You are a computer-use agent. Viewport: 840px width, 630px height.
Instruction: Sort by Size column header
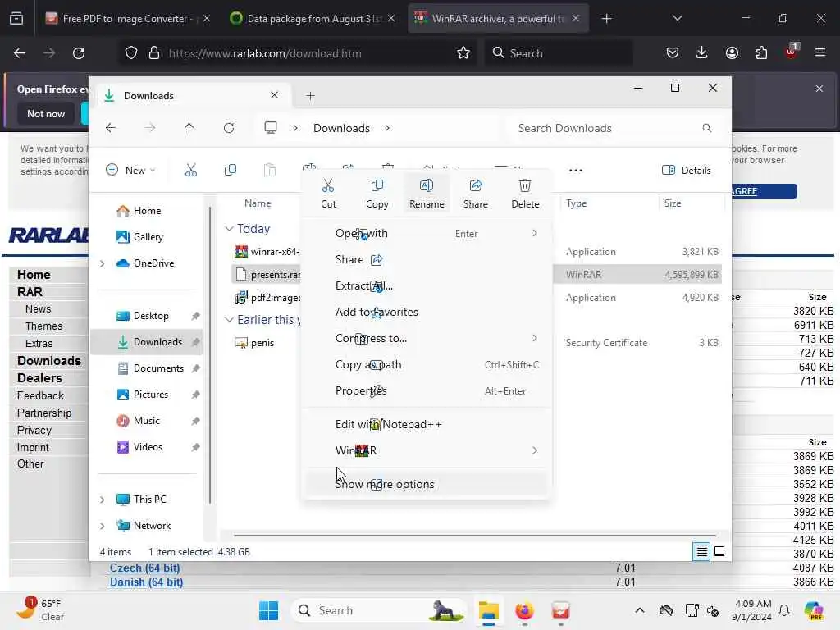click(673, 203)
